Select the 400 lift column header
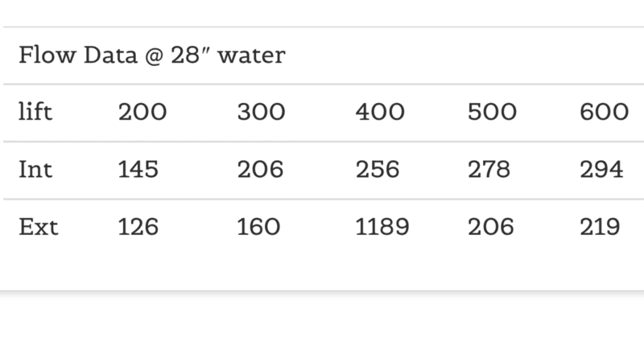Screen dimensions: 644x362 click(380, 112)
